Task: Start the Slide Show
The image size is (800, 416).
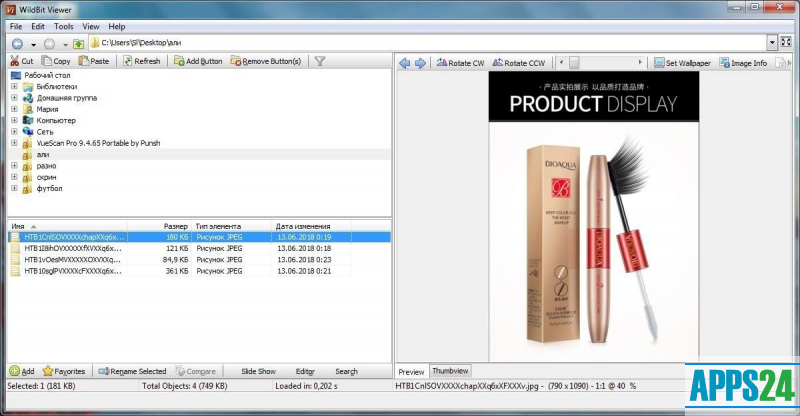Action: click(258, 371)
